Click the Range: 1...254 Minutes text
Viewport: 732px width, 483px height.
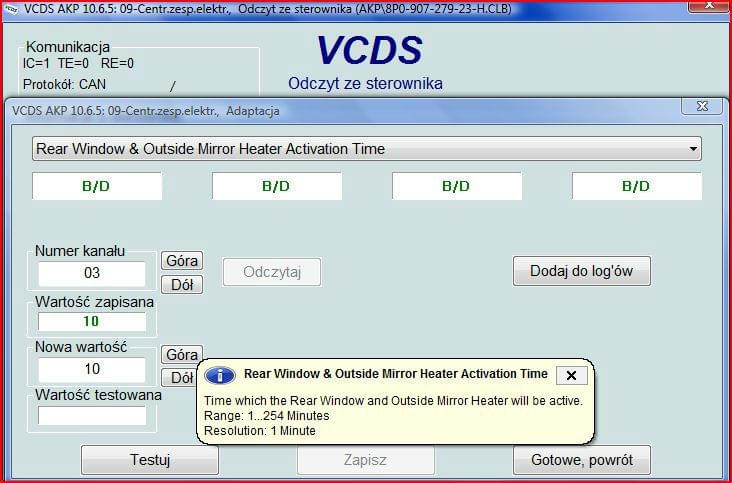tap(267, 415)
